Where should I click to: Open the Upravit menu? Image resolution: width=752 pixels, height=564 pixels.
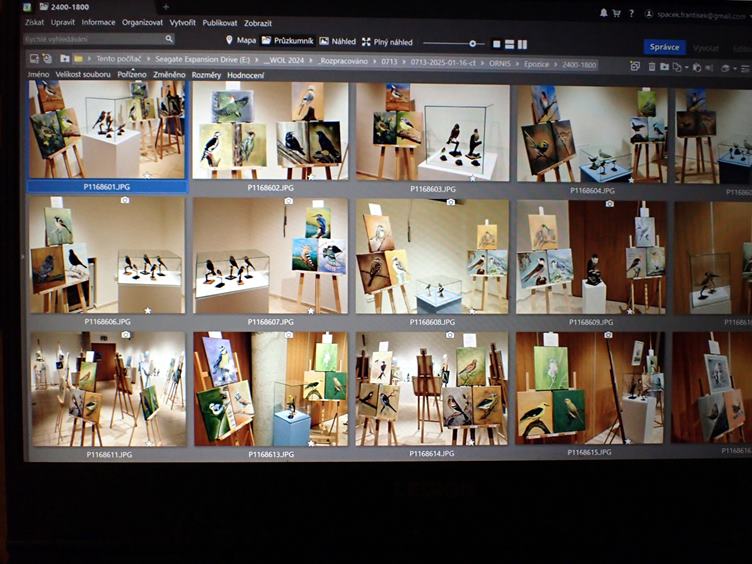click(63, 22)
